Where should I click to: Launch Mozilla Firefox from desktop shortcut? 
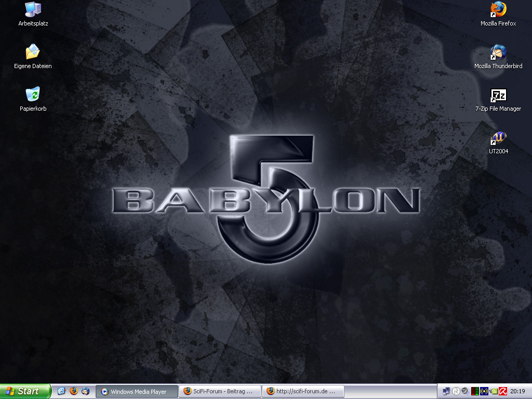click(498, 10)
